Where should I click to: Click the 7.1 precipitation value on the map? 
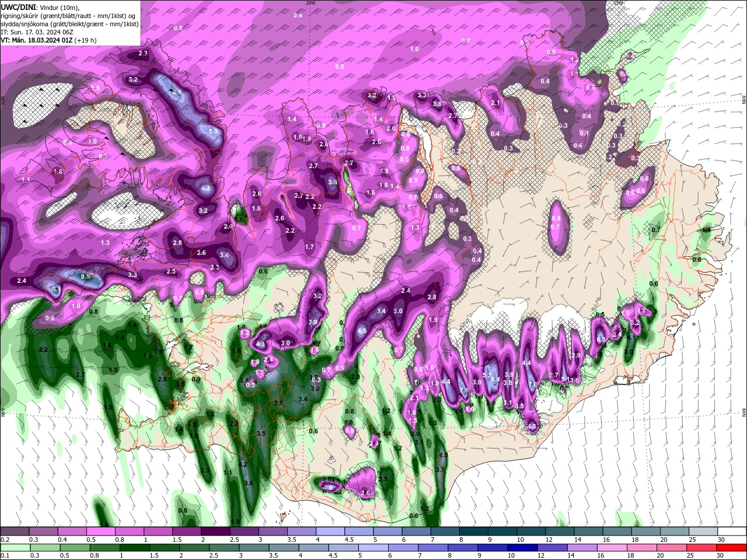464,390
